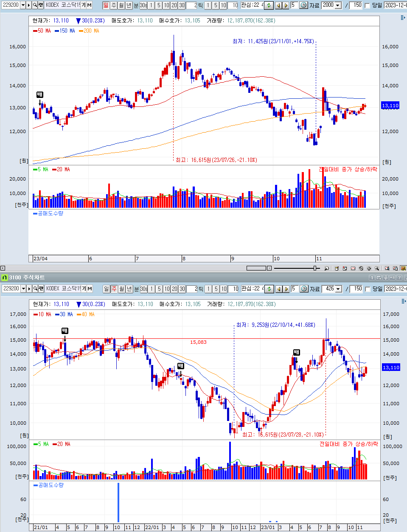Select monthly (월) period in top toolbar
This screenshot has width=407, height=532.
tap(121, 5)
